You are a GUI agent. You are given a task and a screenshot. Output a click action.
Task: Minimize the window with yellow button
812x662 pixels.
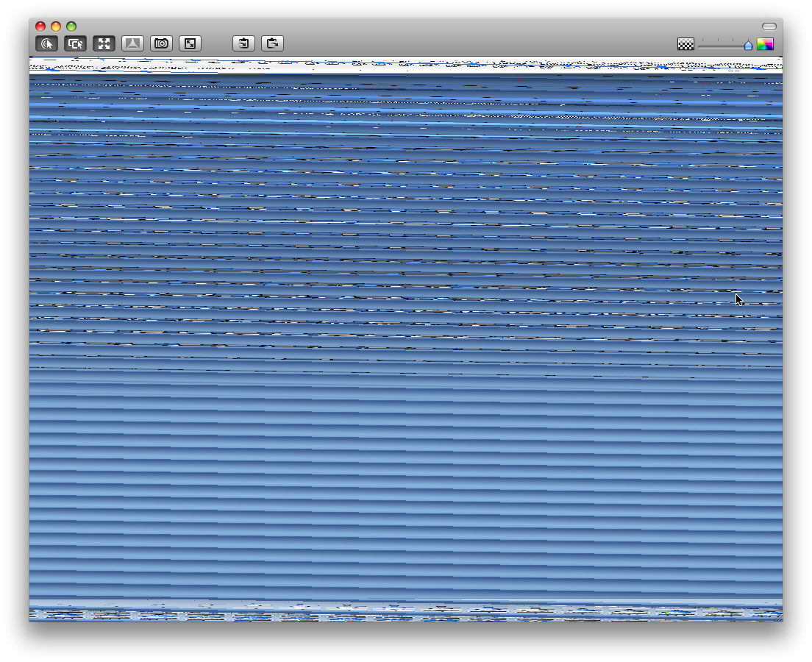tap(56, 26)
